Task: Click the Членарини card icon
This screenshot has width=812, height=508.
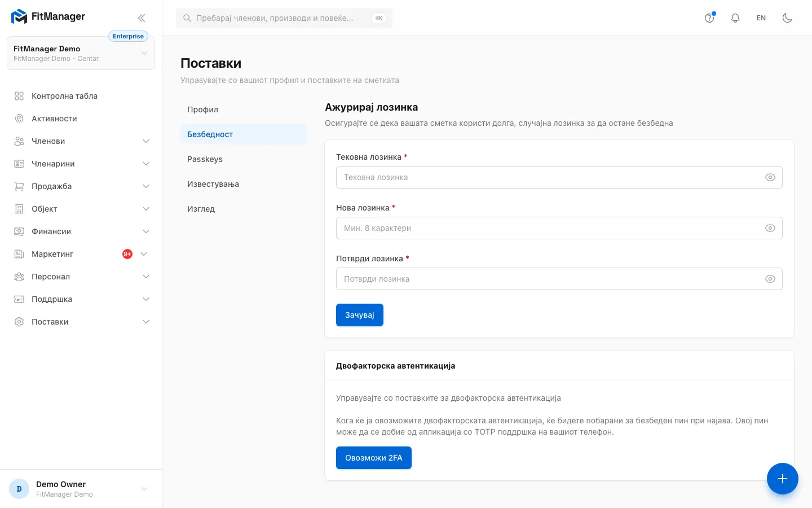Action: click(19, 164)
